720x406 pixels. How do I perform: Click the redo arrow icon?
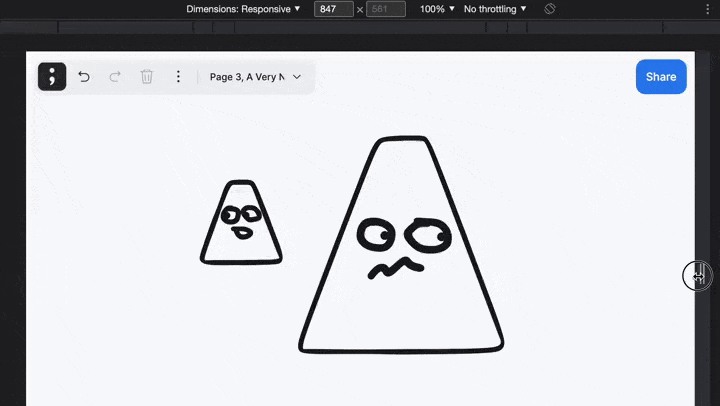click(115, 77)
